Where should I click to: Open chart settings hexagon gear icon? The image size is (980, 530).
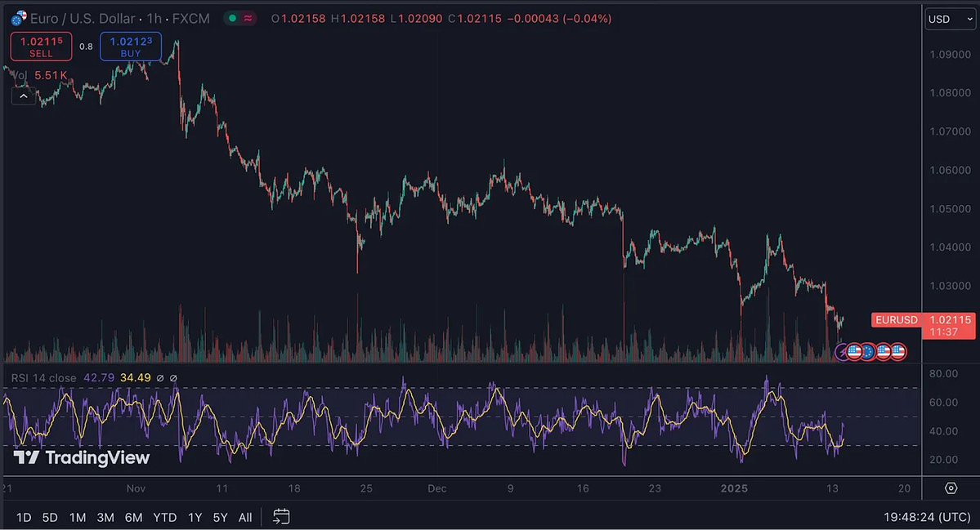click(951, 488)
